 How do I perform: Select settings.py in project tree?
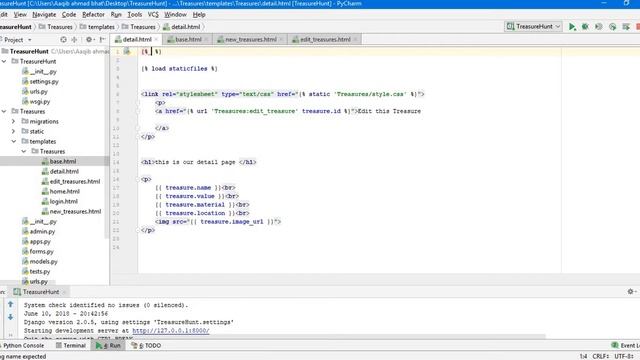[40, 82]
